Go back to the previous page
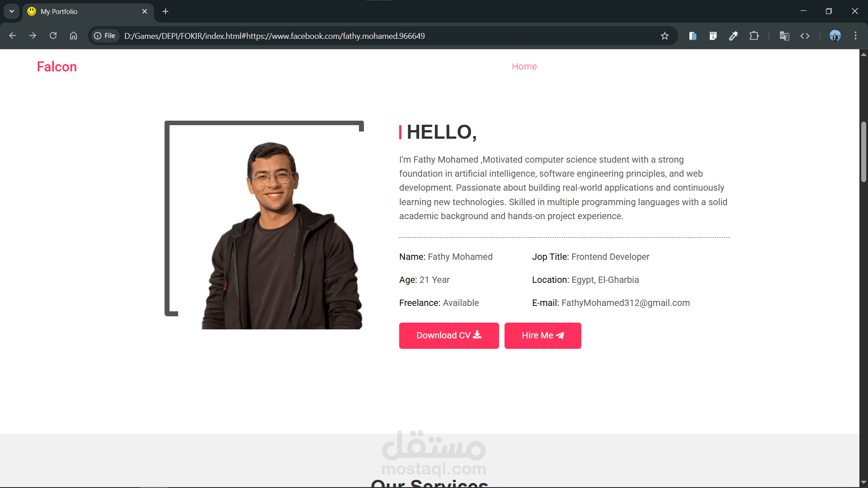Image resolution: width=868 pixels, height=488 pixels. point(12,36)
